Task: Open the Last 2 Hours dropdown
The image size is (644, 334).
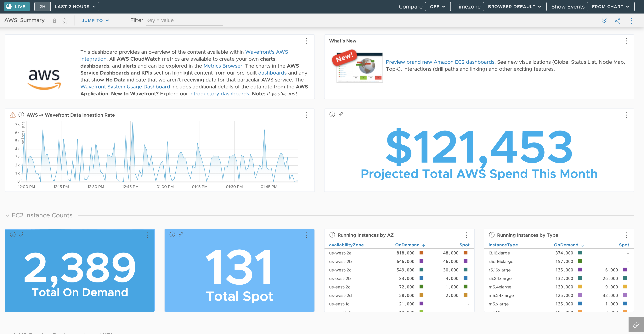Action: 75,7
